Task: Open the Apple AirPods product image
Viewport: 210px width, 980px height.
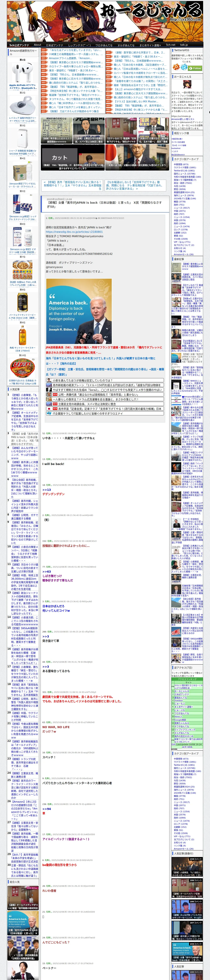Action: pos(22,73)
